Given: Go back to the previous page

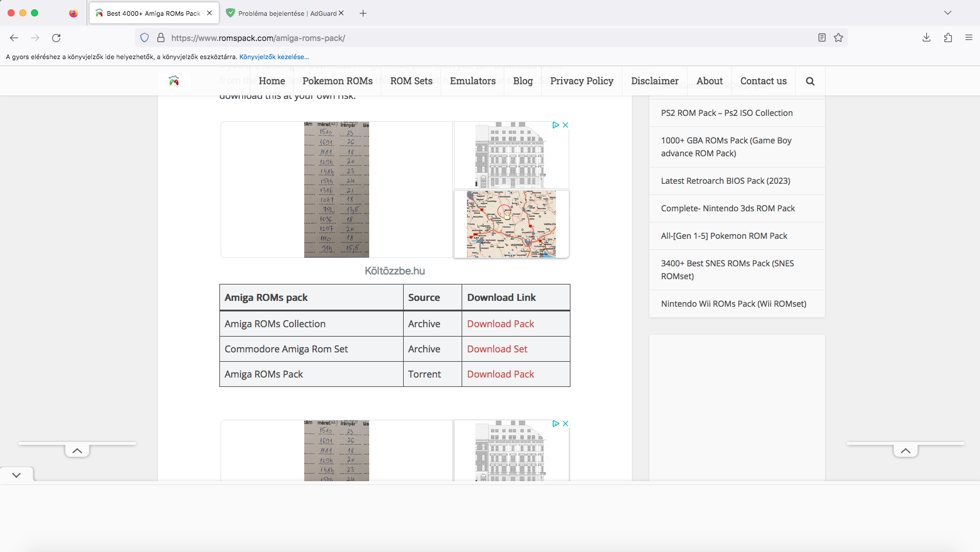Looking at the screenshot, I should pos(14,37).
